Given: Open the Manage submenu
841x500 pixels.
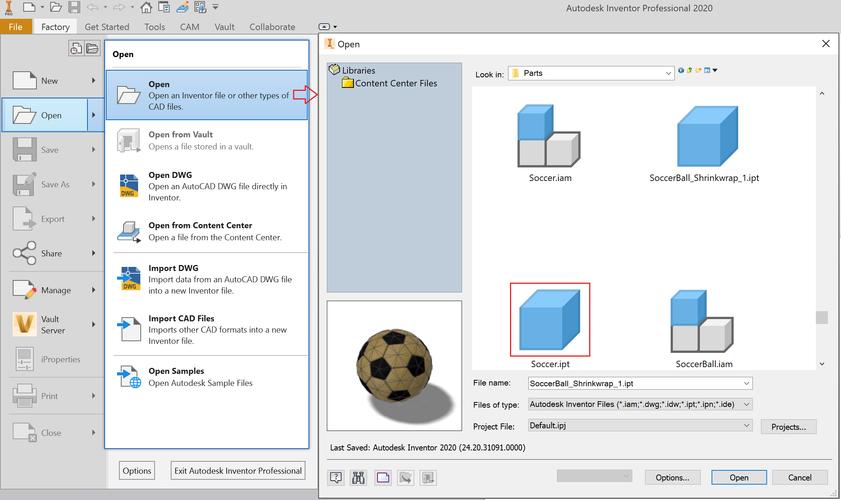Looking at the screenshot, I should click(x=52, y=290).
